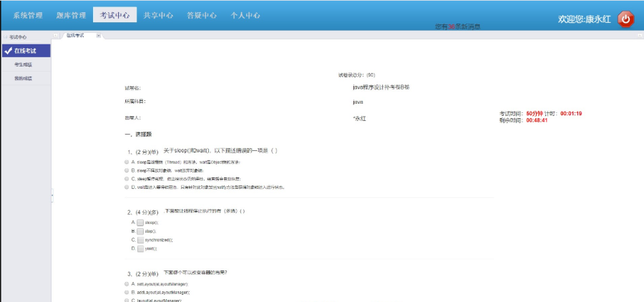
Task: Click the welcome user name 康永红
Action: (598, 19)
